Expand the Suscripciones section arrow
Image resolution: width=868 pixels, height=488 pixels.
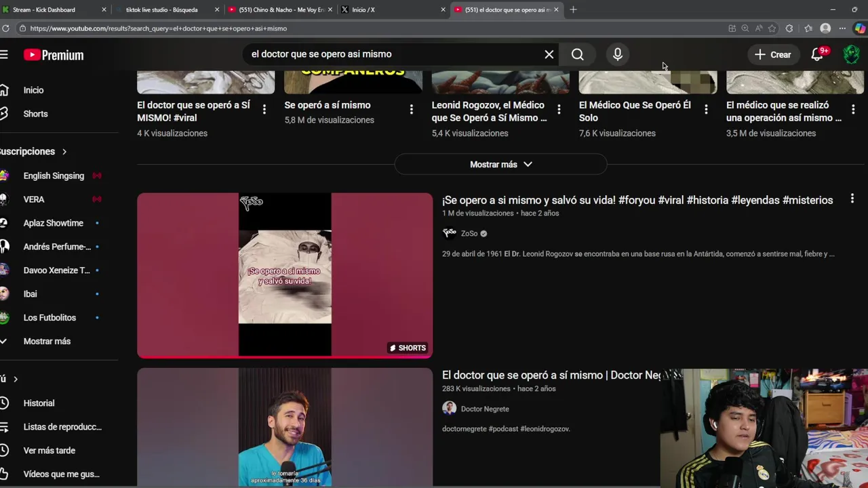pos(64,152)
